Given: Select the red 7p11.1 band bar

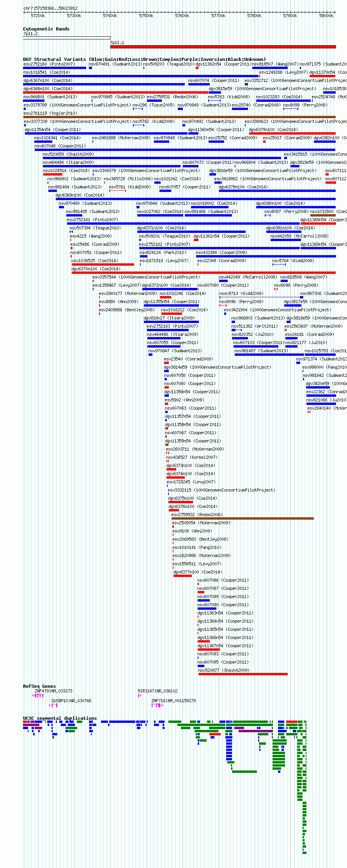Looking at the screenshot, I should click(223, 47).
